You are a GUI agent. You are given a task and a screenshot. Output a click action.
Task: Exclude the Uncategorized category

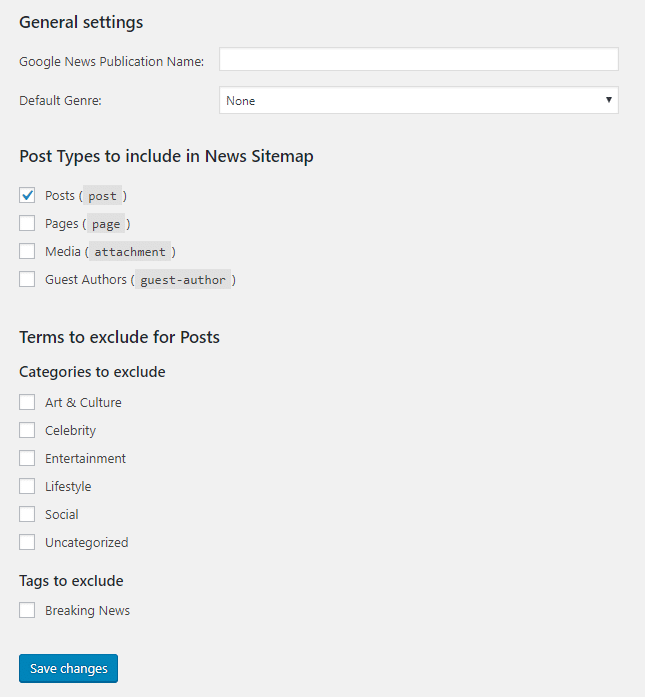coord(27,542)
